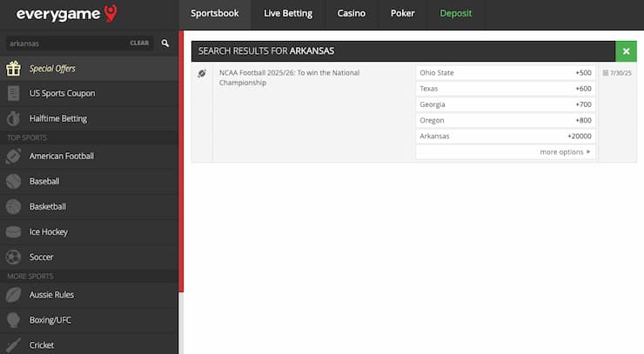
Task: Bet on Ohio State at +500
Action: click(506, 73)
